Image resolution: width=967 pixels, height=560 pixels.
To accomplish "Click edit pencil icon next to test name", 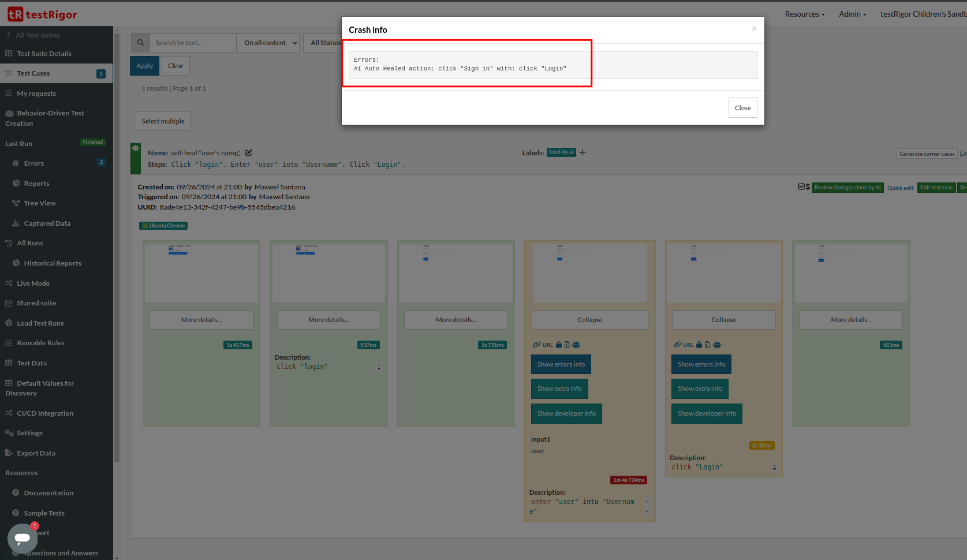I will pyautogui.click(x=249, y=153).
